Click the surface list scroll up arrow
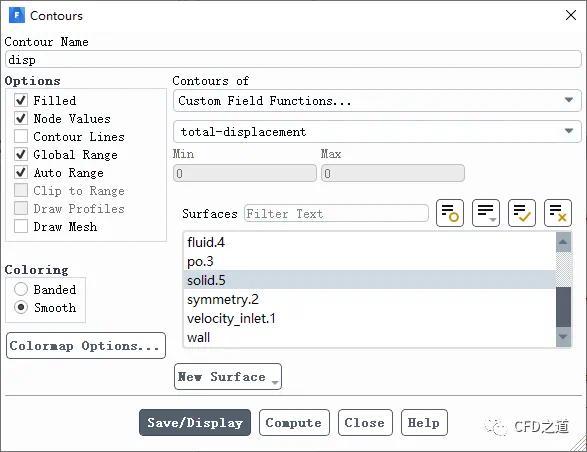This screenshot has width=587, height=452. point(563,242)
